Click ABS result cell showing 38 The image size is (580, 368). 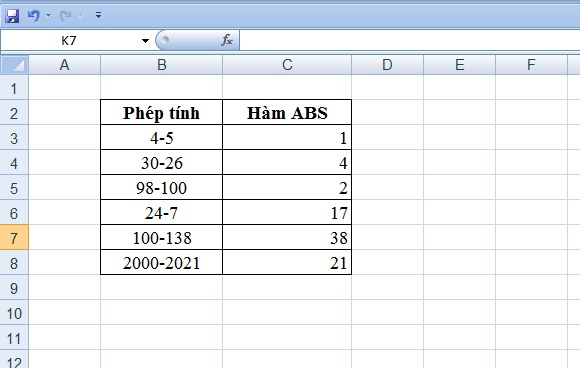coord(287,237)
